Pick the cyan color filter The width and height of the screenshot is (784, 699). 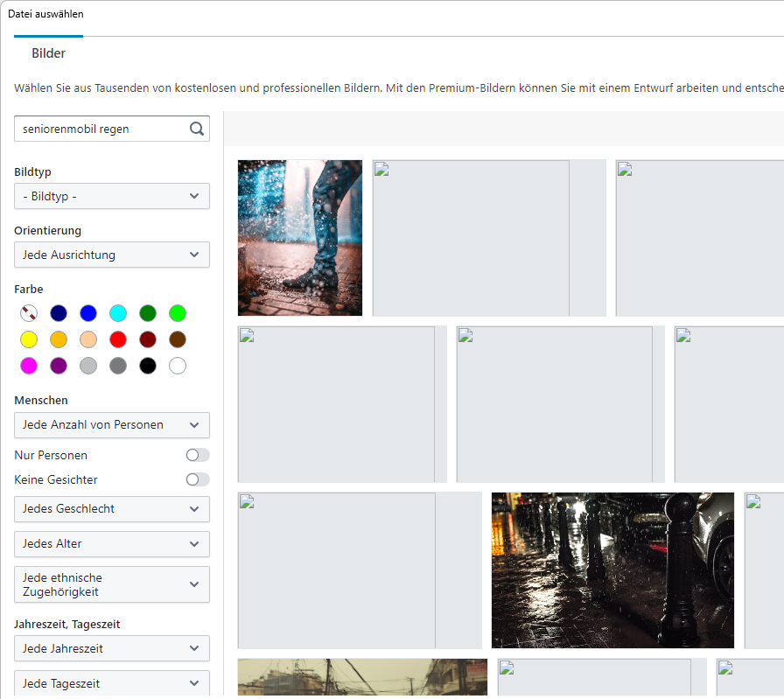pyautogui.click(x=118, y=313)
